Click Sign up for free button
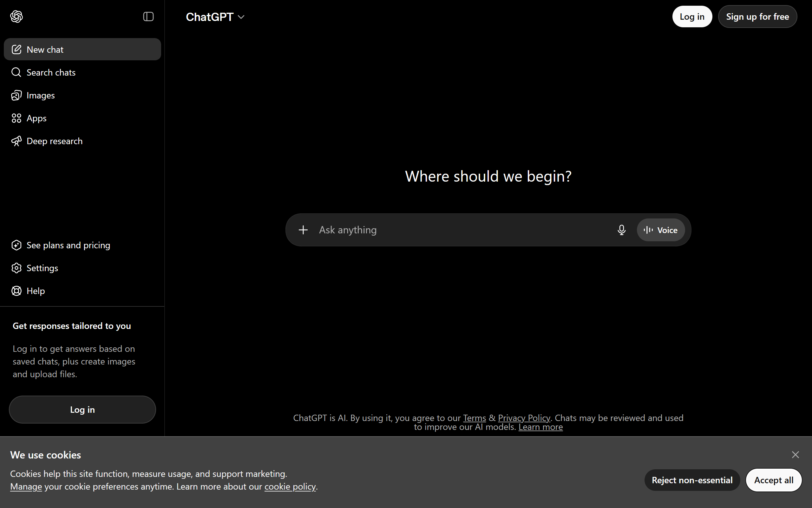Screen dimensions: 812x508 click(757, 17)
